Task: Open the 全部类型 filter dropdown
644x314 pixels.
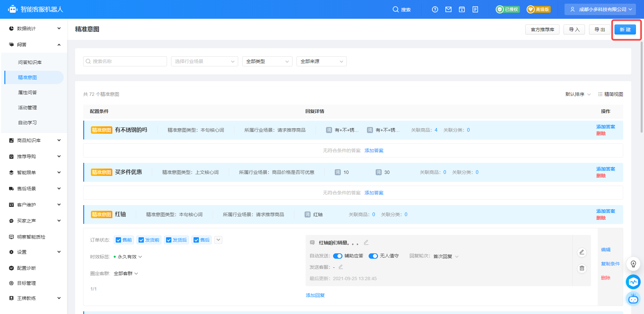Action: point(267,61)
